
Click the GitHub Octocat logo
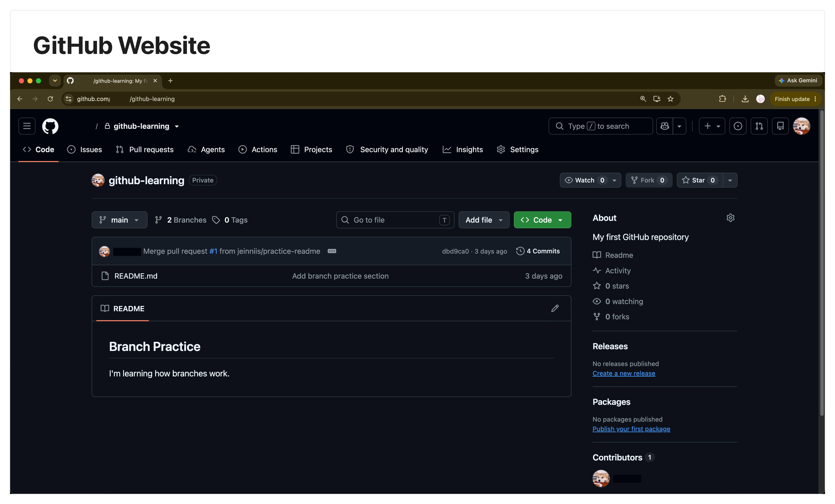(50, 126)
